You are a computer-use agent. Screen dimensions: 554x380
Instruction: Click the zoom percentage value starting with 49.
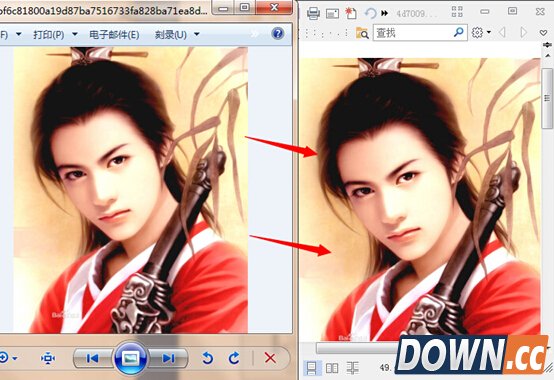click(385, 368)
